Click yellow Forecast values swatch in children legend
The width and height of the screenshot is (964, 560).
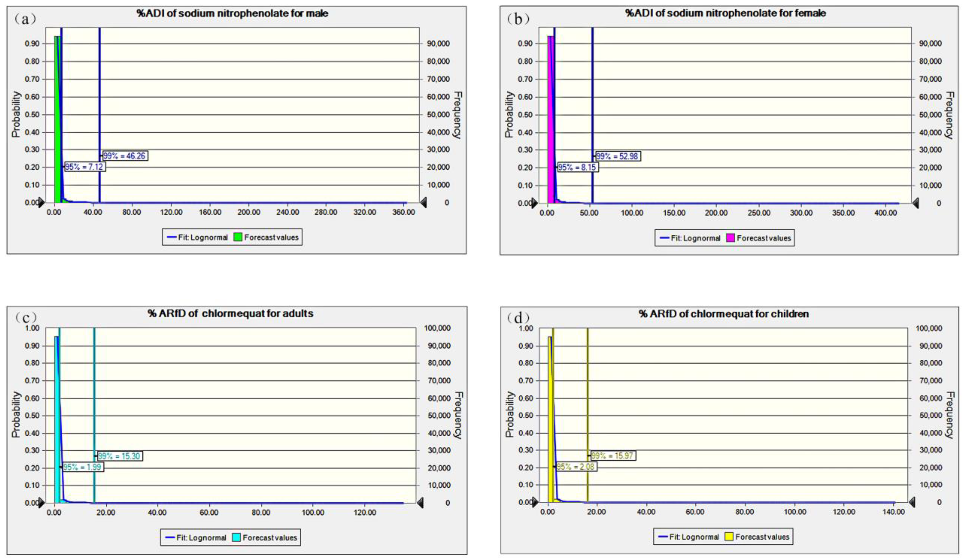pyautogui.click(x=729, y=537)
